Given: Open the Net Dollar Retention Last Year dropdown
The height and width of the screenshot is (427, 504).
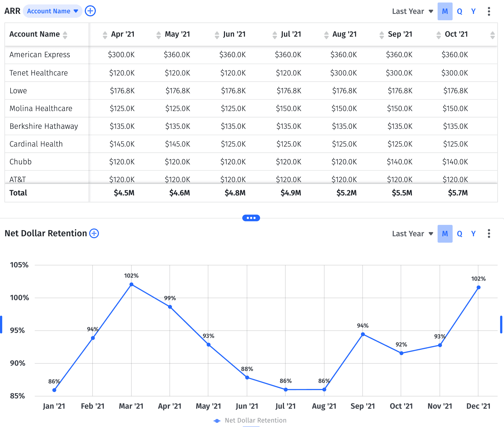Looking at the screenshot, I should (412, 234).
